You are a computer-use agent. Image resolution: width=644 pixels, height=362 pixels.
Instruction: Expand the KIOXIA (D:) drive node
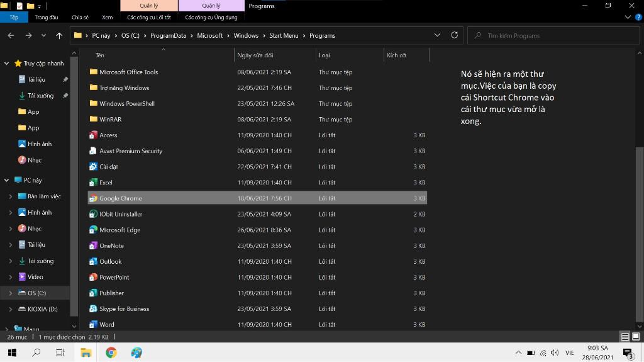(11, 309)
